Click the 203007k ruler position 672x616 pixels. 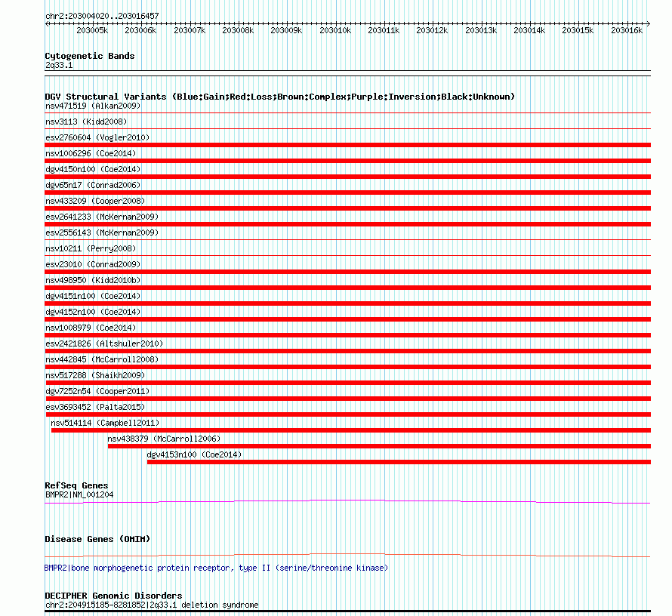point(190,30)
